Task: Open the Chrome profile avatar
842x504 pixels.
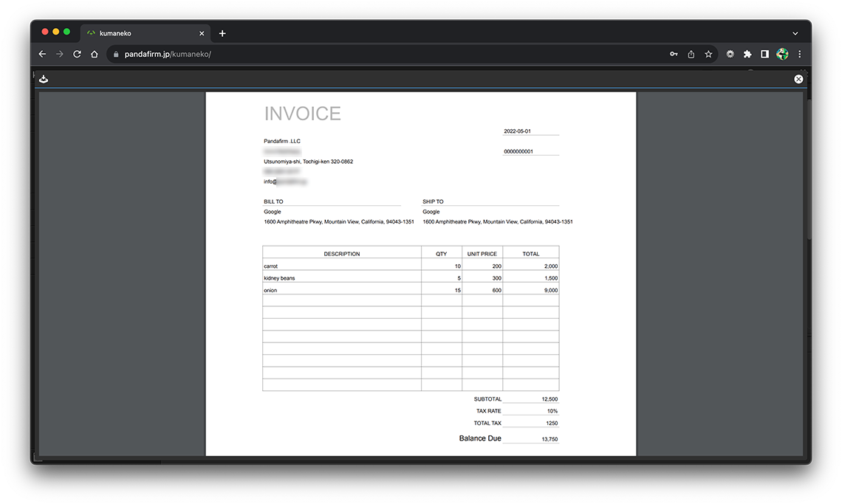Action: tap(782, 54)
